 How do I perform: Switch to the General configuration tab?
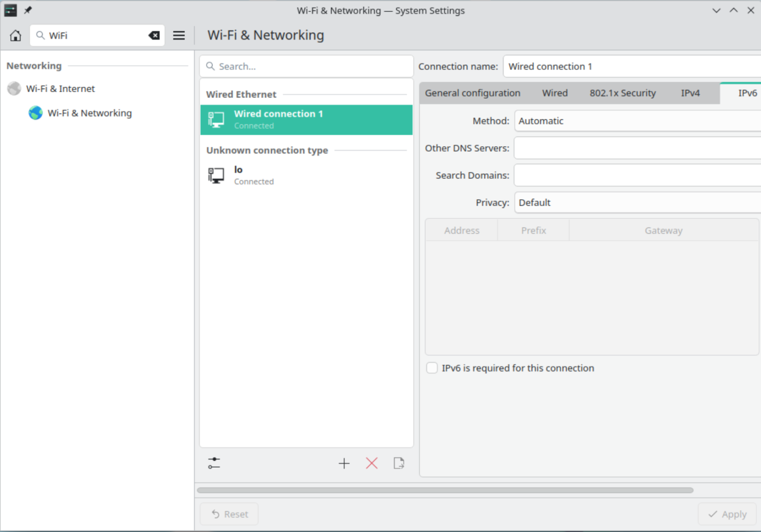(473, 93)
